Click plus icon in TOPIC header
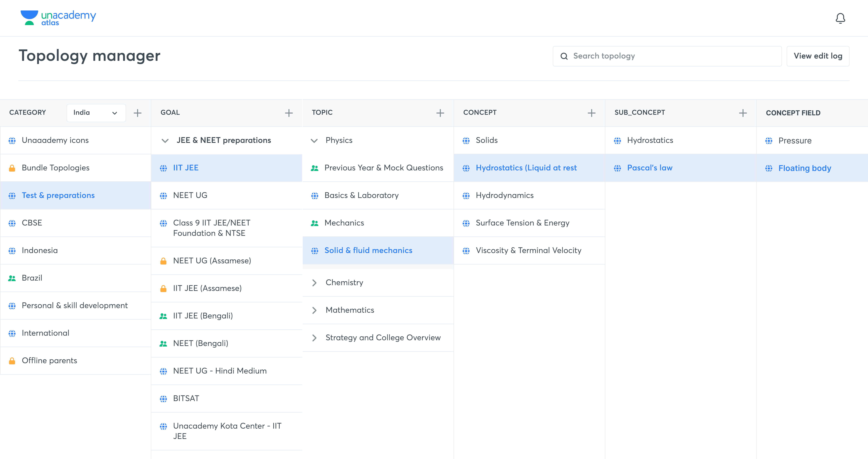 440,113
